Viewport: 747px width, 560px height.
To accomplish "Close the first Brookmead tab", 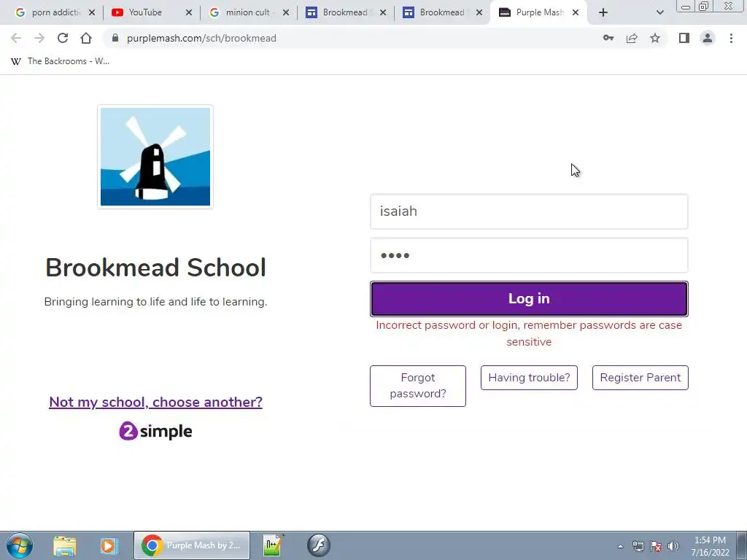I will 382,12.
